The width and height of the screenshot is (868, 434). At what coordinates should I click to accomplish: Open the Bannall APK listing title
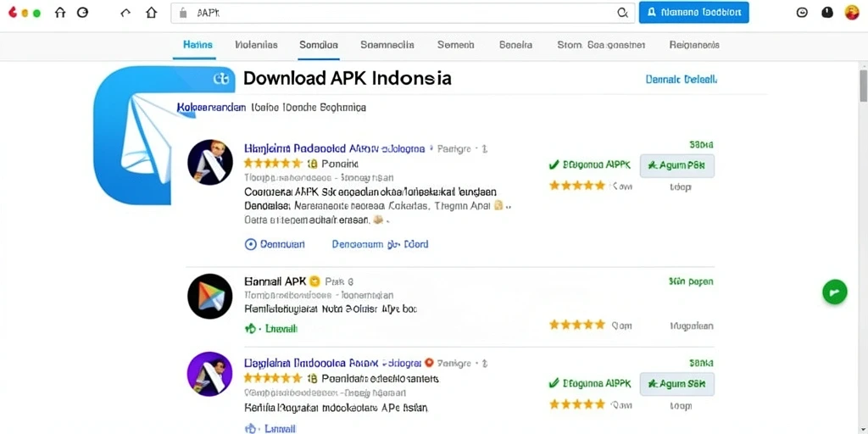[x=275, y=281]
